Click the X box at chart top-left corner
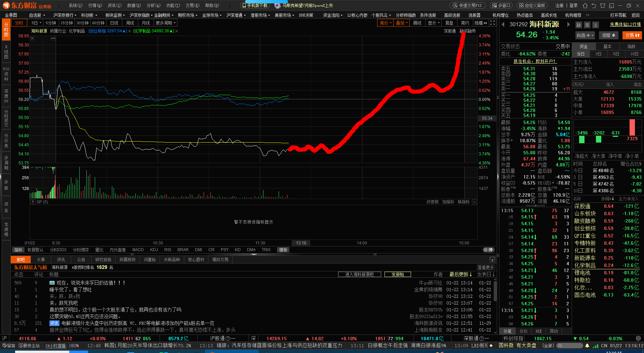Viewport: 644px width, 353px height. coord(32,38)
